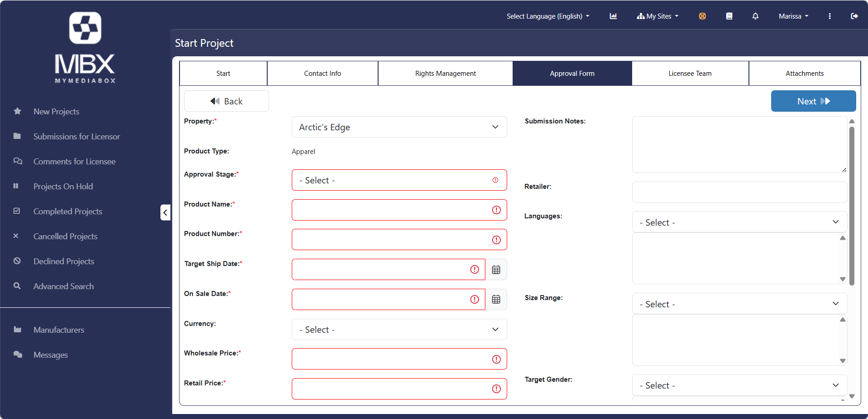Open notifications bell icon
The image size is (868, 419).
755,16
